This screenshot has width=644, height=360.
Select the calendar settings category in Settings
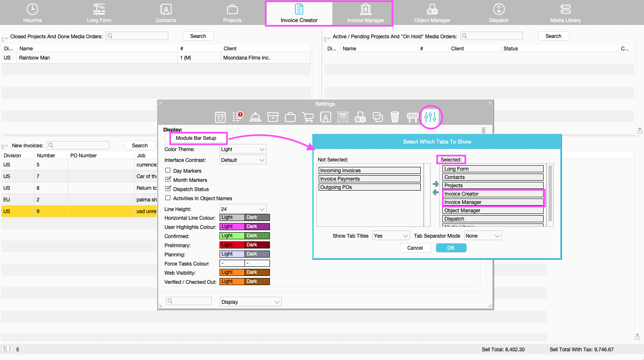point(220,117)
